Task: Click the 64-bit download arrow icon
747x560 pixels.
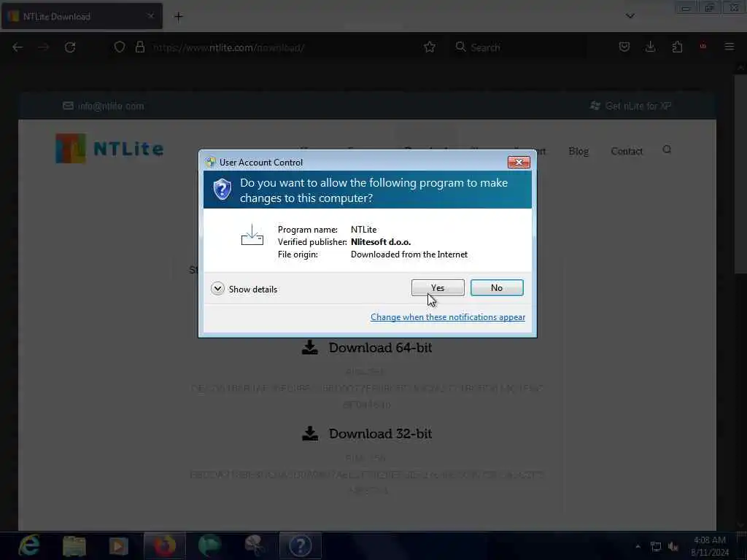Action: tap(309, 347)
